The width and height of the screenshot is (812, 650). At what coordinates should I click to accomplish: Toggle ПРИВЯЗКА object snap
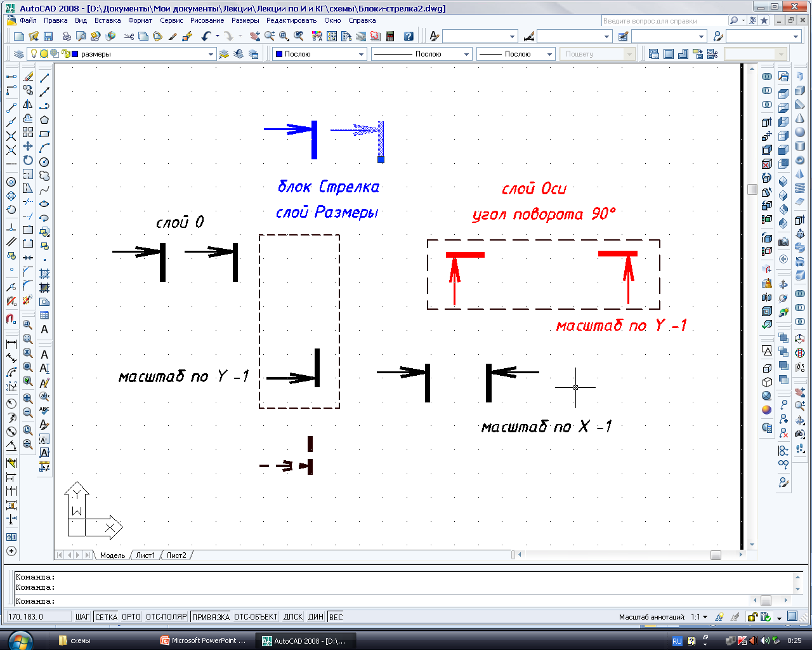pyautogui.click(x=211, y=617)
